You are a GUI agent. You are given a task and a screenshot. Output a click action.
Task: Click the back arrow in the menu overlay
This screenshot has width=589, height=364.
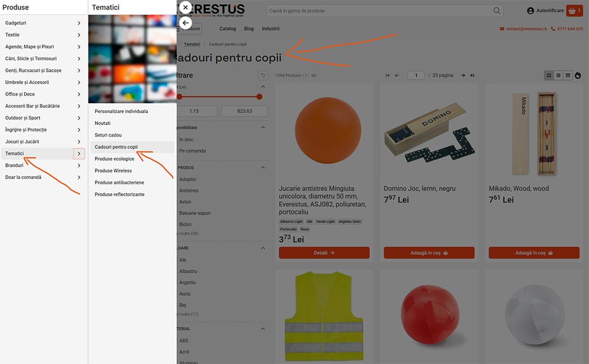[186, 22]
